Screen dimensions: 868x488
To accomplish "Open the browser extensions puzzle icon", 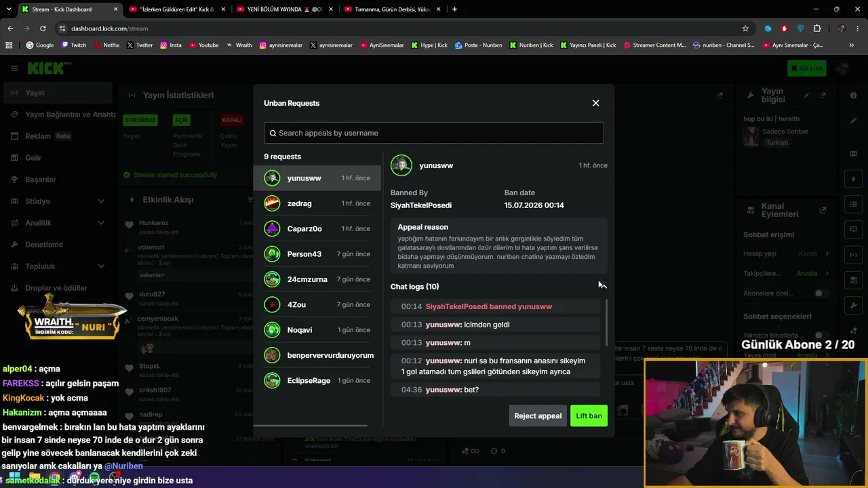I will [817, 28].
